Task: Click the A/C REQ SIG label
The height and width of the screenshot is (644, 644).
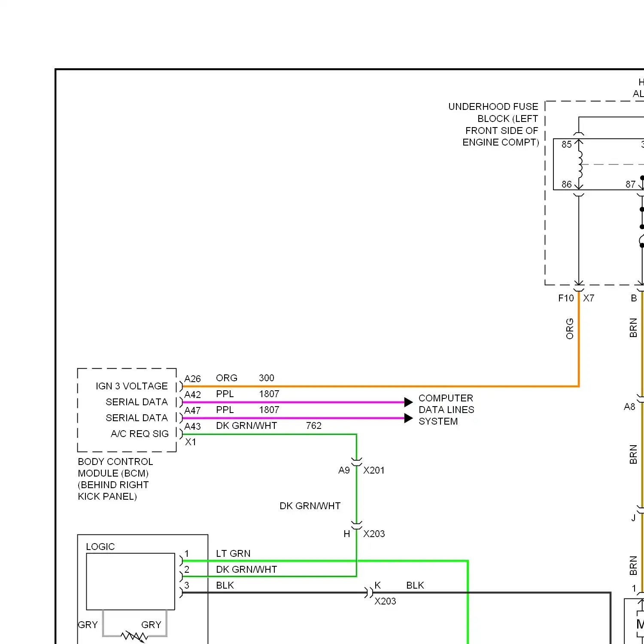Action: click(x=140, y=434)
